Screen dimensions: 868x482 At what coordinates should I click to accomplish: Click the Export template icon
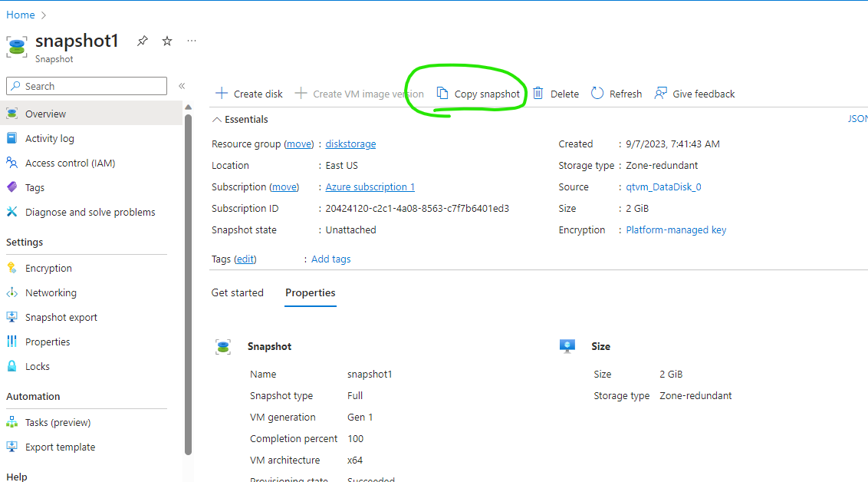point(12,447)
